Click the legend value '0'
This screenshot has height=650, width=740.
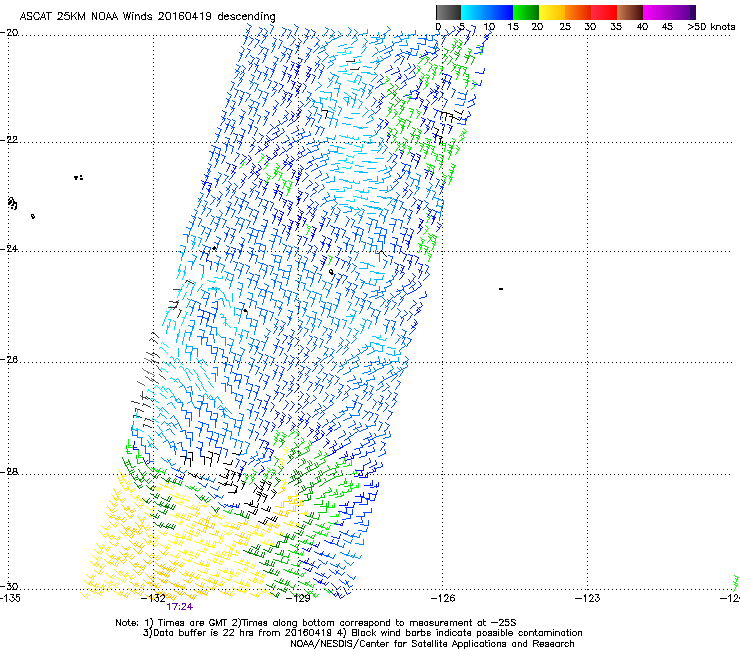[x=438, y=27]
